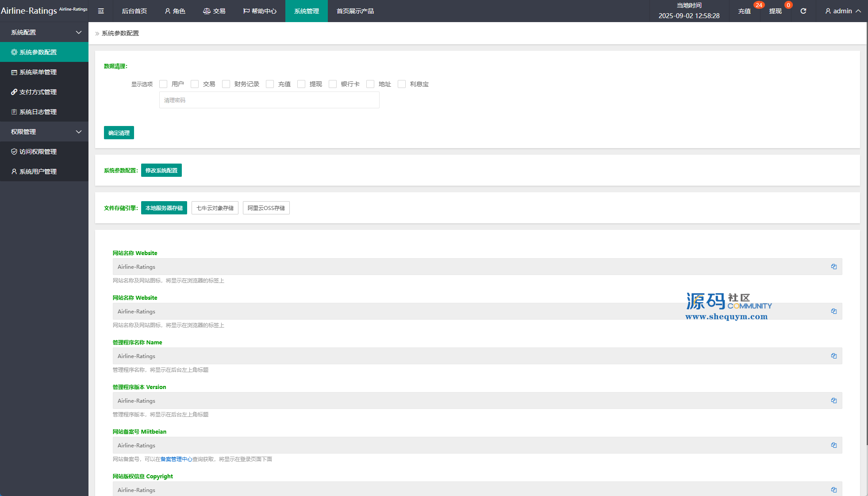Viewport: 868px width, 496px height.
Task: Enable the 利息宝 checkbox
Action: click(402, 84)
